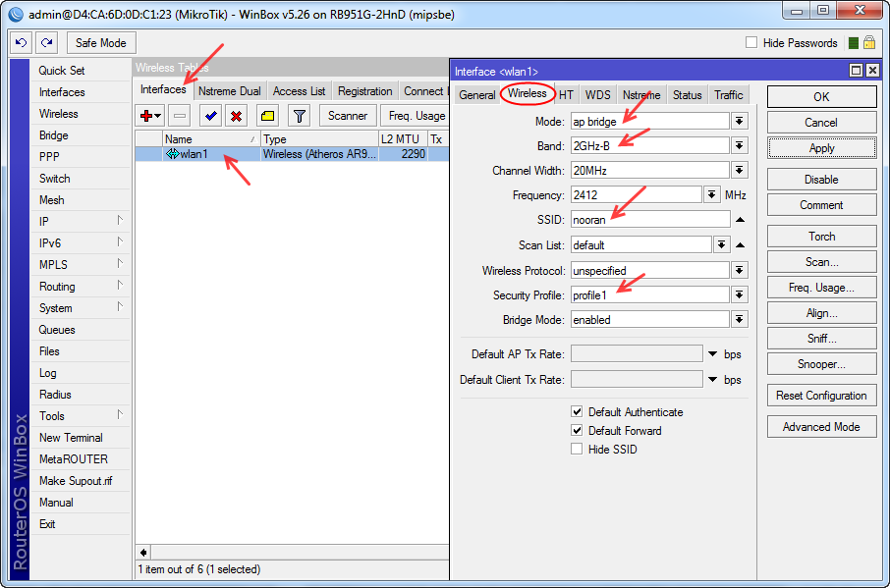Click the funnel filter icon
Viewport: 890px width, 588px height.
pyautogui.click(x=300, y=116)
